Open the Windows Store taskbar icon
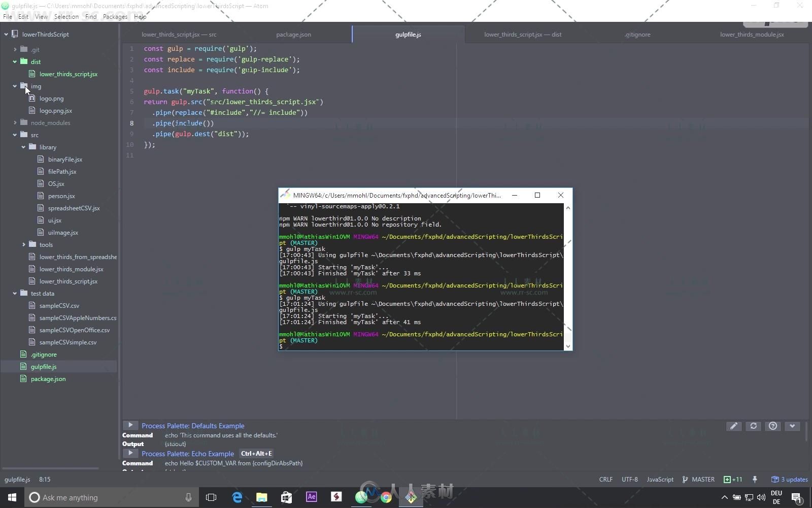Image resolution: width=812 pixels, height=508 pixels. pos(286,497)
